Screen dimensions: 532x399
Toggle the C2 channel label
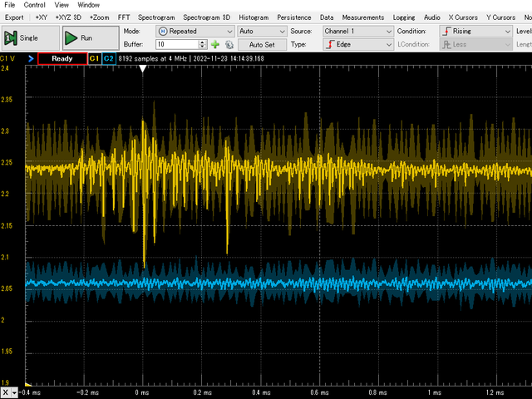[109, 59]
